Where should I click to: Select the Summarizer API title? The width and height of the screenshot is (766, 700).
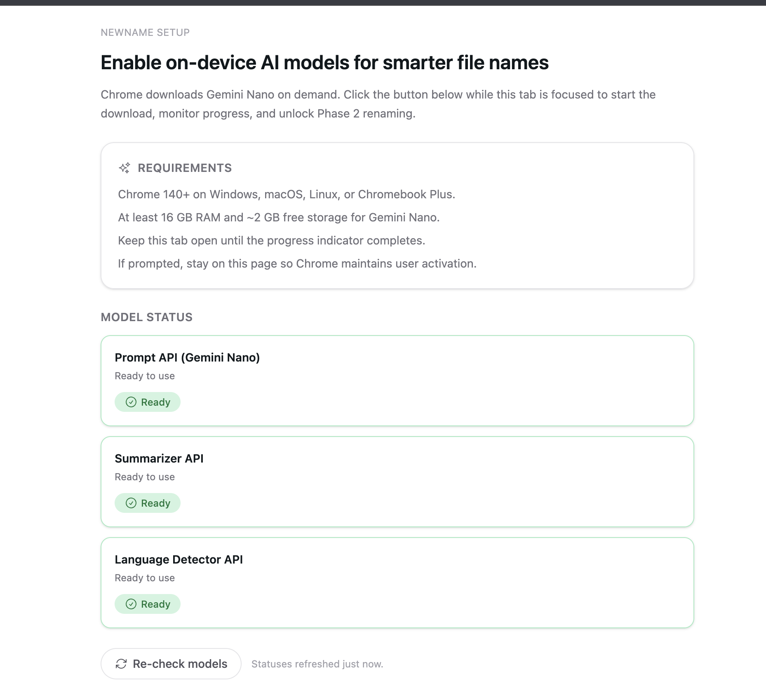coord(159,458)
